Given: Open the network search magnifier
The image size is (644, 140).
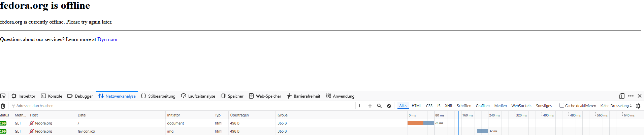Looking at the screenshot, I should [x=379, y=106].
